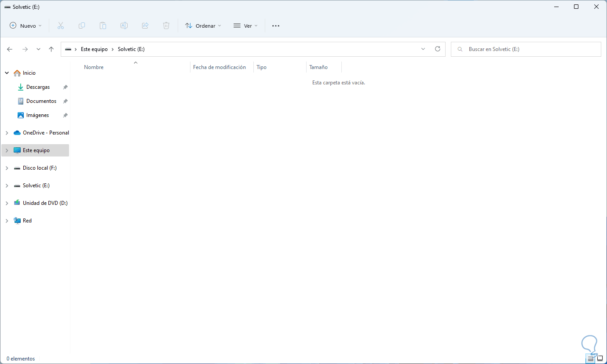Expand the OneDrive - Personal node

click(7, 133)
